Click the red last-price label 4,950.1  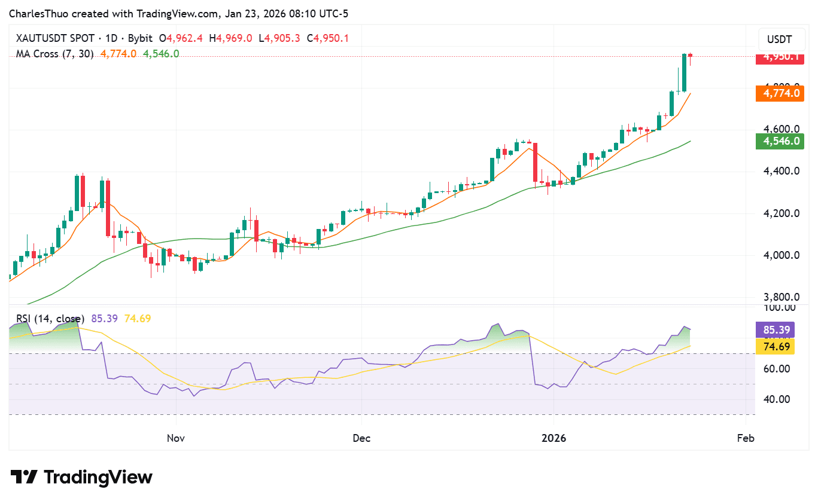(x=780, y=58)
